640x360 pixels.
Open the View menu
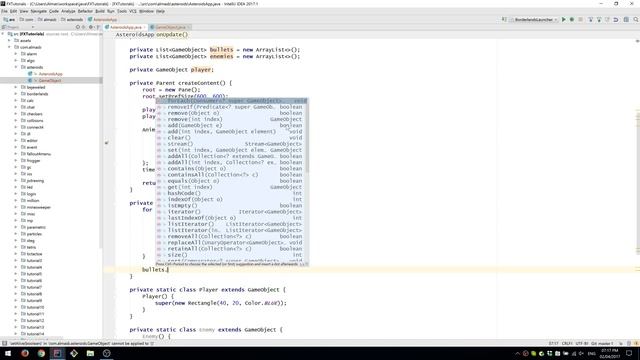click(x=24, y=11)
